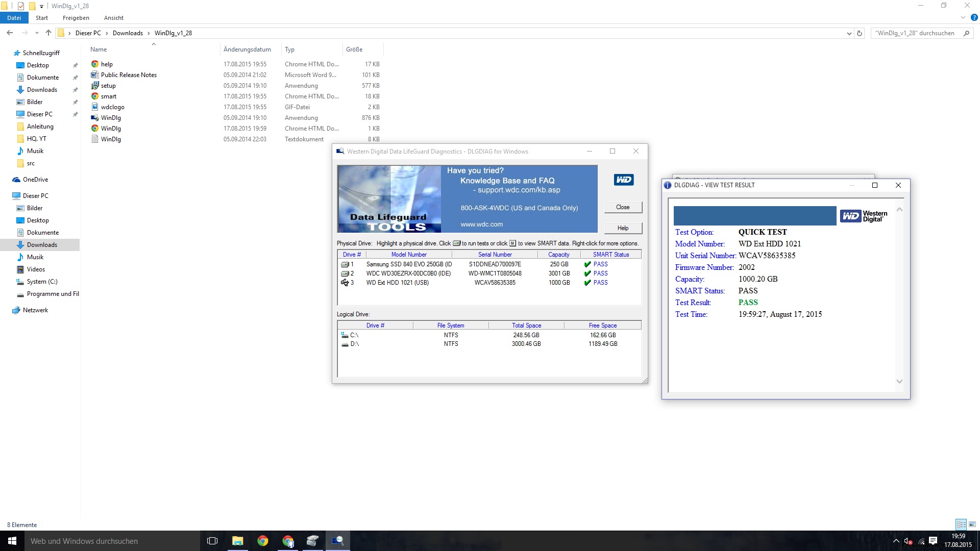Open the Datei menu
Screen dimensions: 980x551
point(14,18)
